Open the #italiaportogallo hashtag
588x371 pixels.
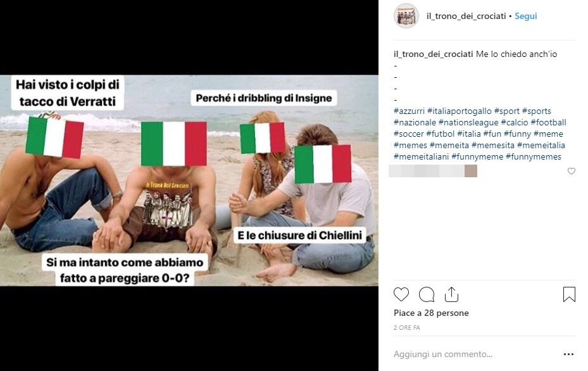[460, 111]
